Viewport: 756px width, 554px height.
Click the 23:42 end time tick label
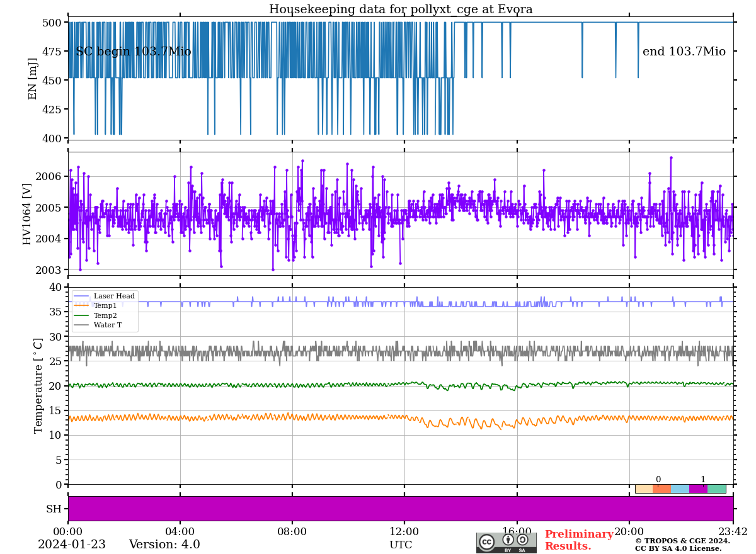(732, 531)
